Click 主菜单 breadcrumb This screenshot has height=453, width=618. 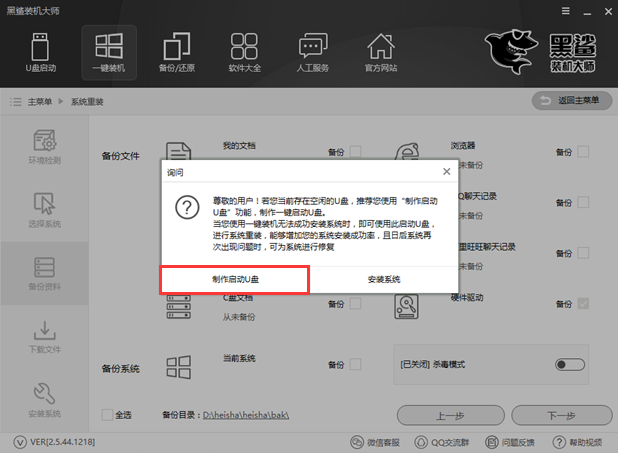(40, 102)
